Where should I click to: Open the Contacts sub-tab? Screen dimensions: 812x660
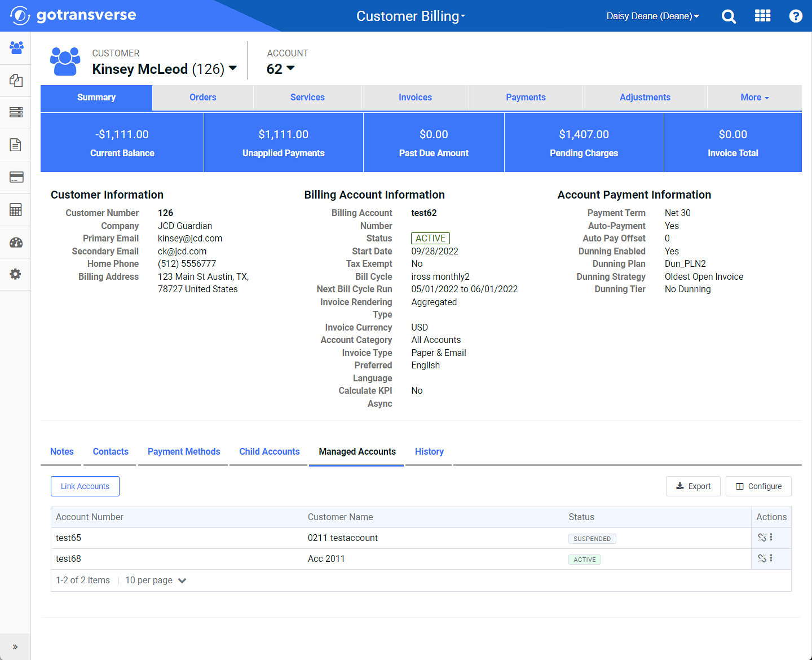pyautogui.click(x=111, y=452)
